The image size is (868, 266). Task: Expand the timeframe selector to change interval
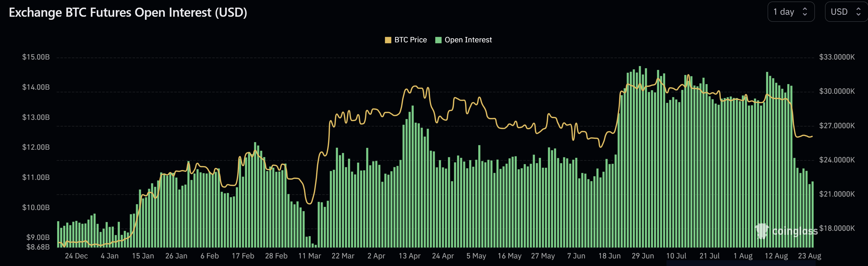point(791,11)
